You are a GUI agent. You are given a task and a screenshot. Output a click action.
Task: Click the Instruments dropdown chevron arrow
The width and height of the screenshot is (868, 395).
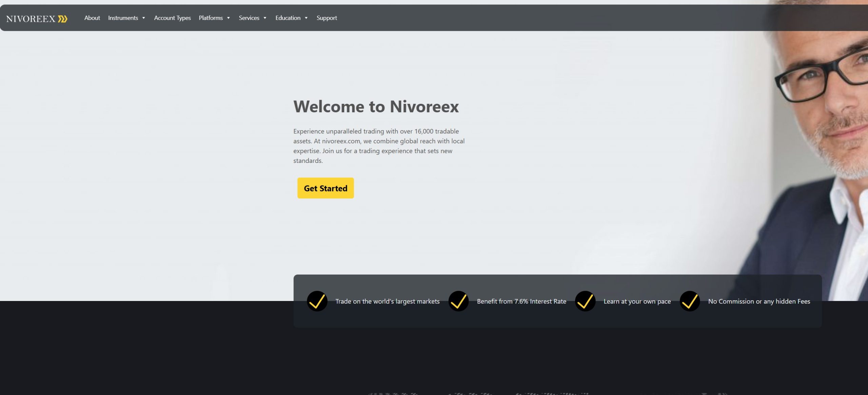coord(143,18)
